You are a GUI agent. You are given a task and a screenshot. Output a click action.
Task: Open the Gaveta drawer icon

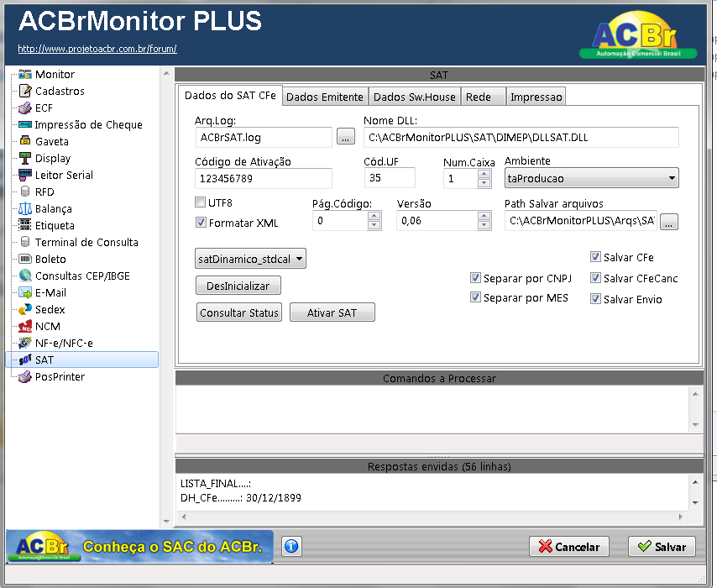pyautogui.click(x=24, y=141)
